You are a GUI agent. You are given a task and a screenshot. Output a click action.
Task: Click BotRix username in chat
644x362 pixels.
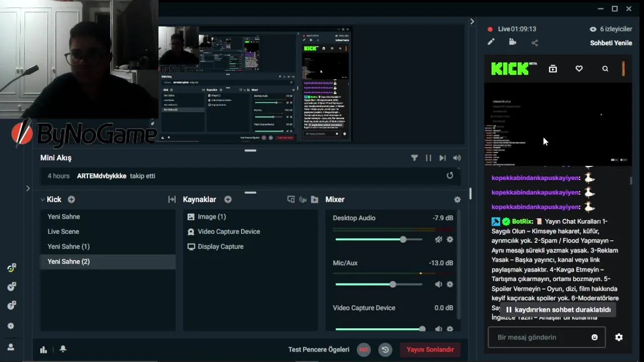click(x=522, y=221)
